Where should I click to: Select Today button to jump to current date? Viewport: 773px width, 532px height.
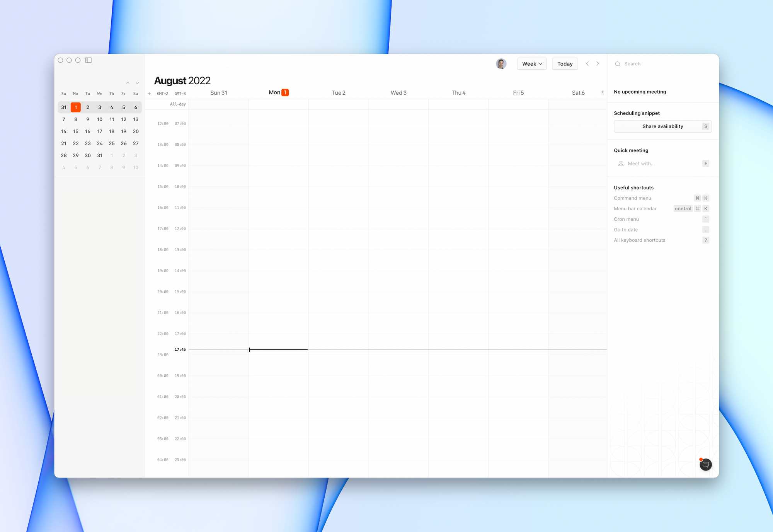pyautogui.click(x=564, y=63)
